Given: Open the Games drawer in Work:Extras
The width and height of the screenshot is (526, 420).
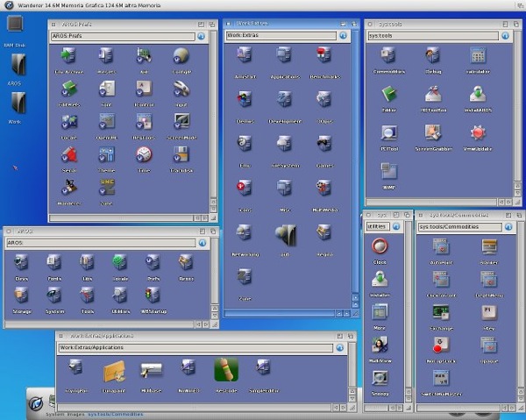Looking at the screenshot, I should (323, 145).
